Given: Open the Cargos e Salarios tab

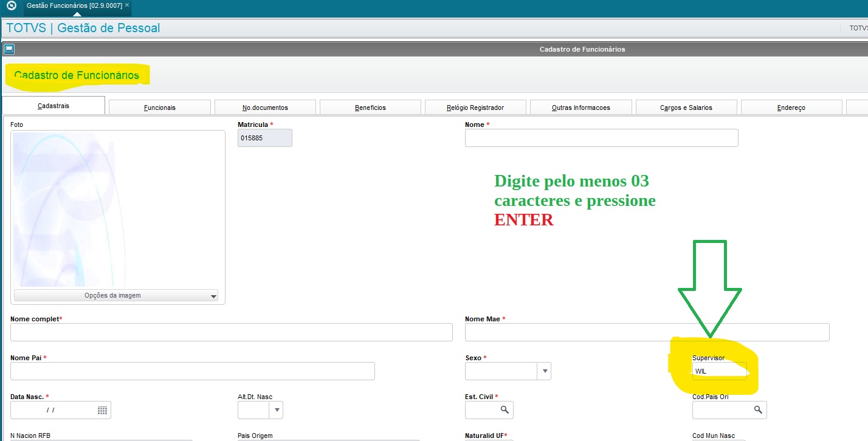Looking at the screenshot, I should tap(686, 108).
